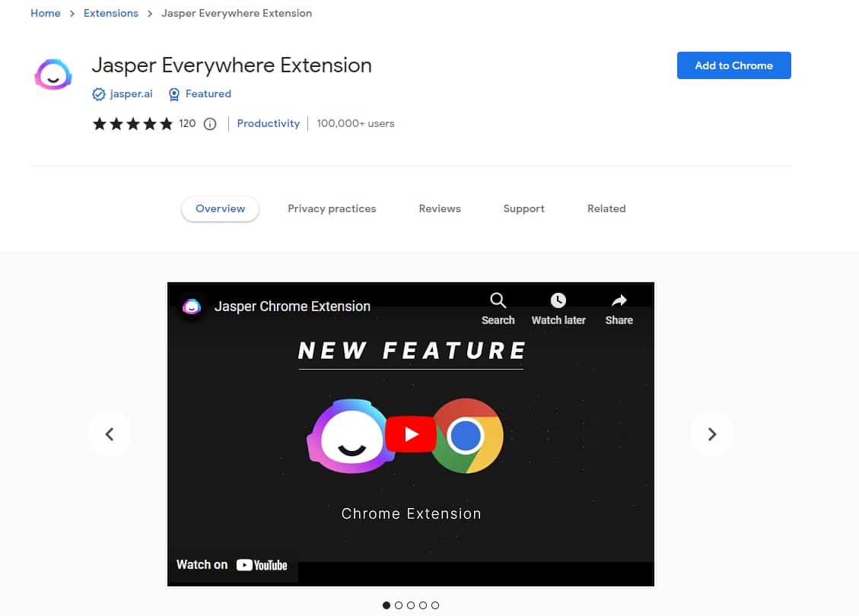Select the third carousel dot
859x616 pixels.
pos(411,605)
